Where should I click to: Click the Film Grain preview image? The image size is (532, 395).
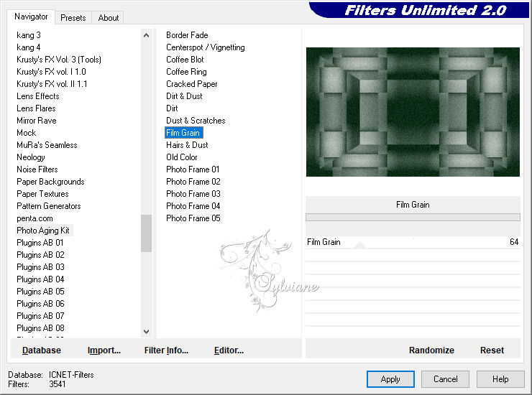pos(413,112)
